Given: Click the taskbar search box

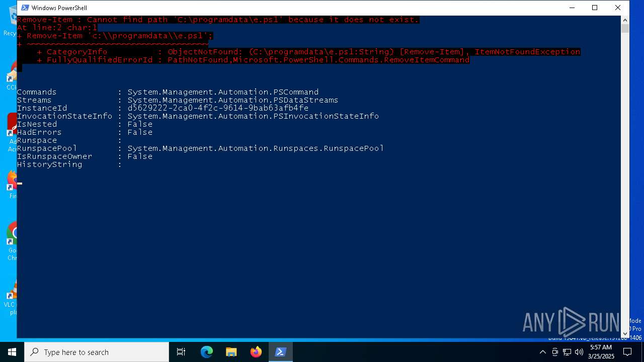Looking at the screenshot, I should click(97, 352).
